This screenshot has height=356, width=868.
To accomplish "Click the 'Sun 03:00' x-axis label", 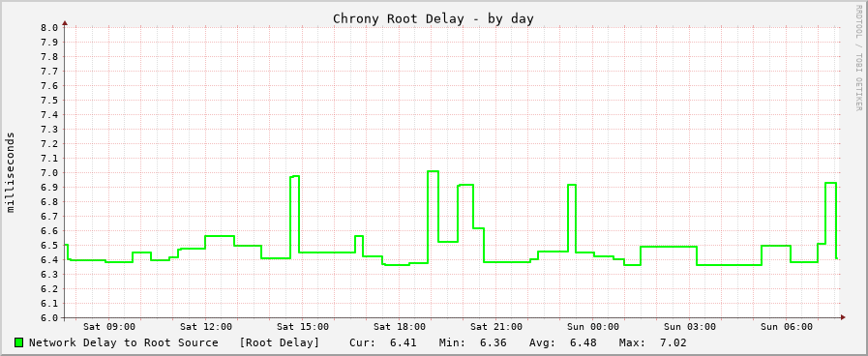I will tap(690, 327).
